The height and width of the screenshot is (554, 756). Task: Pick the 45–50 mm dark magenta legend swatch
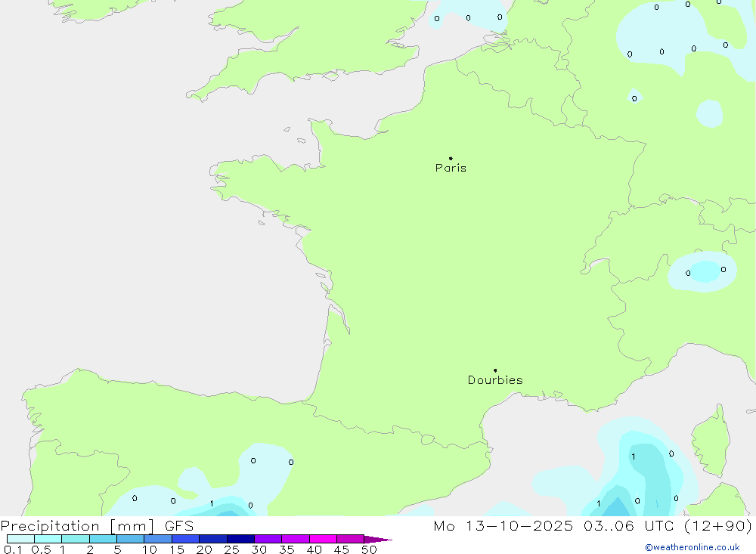tap(351, 539)
